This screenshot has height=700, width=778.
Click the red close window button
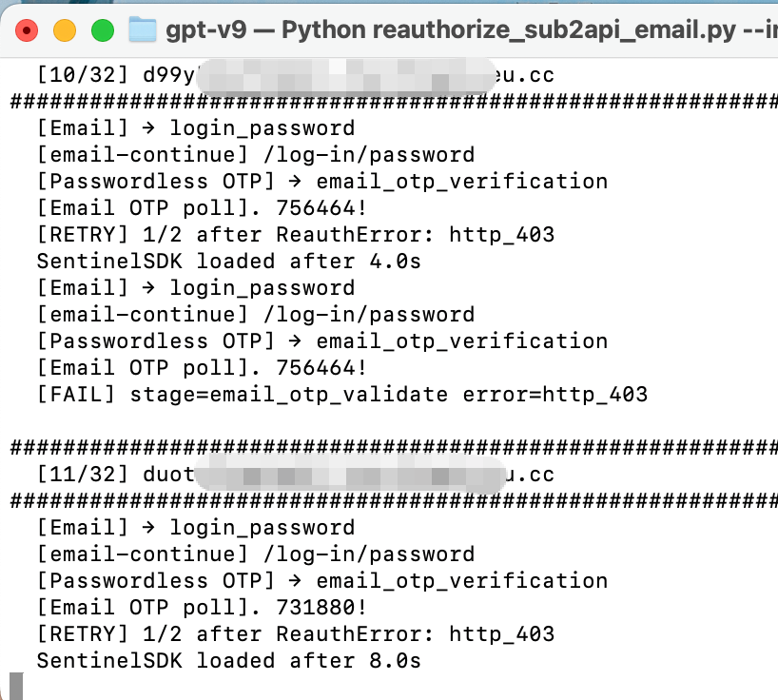coord(27,30)
